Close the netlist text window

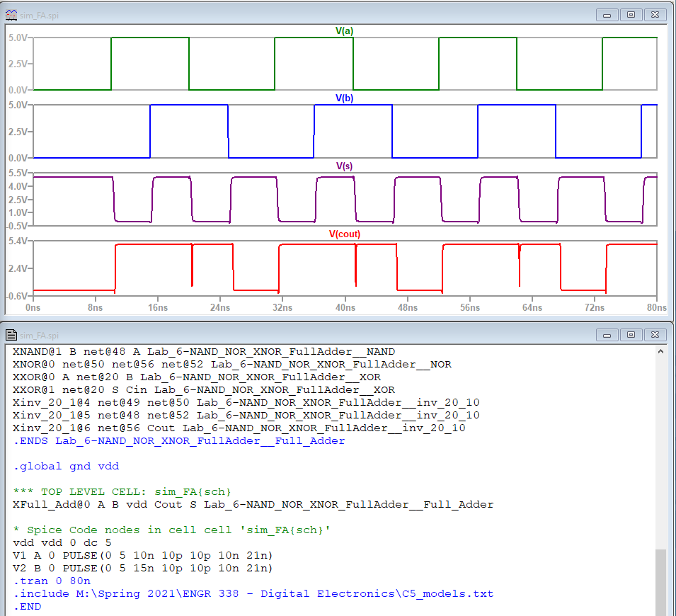655,335
